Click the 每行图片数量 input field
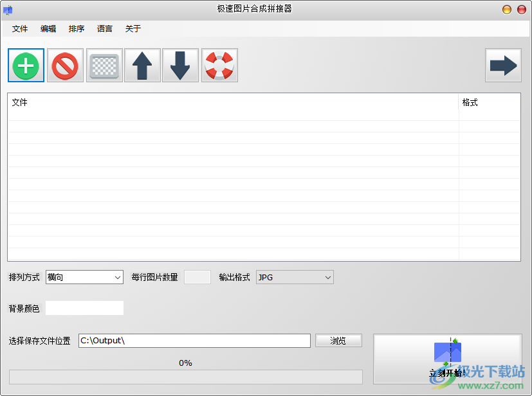This screenshot has width=532, height=396. [197, 277]
